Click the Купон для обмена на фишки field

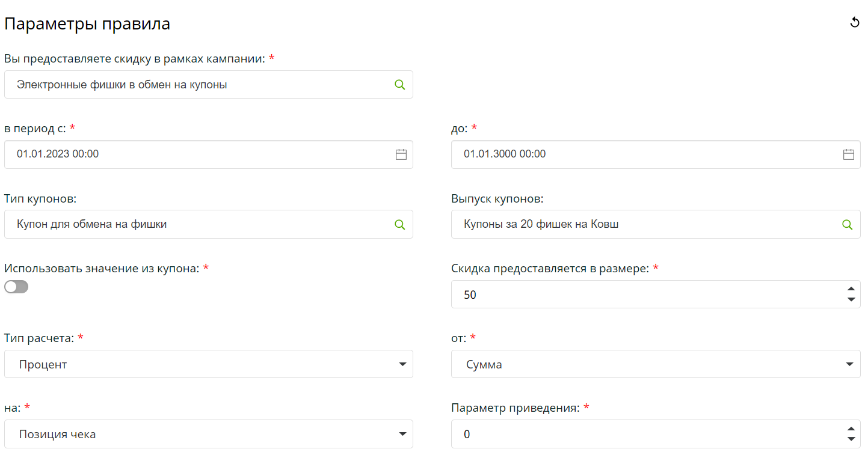tap(199, 224)
